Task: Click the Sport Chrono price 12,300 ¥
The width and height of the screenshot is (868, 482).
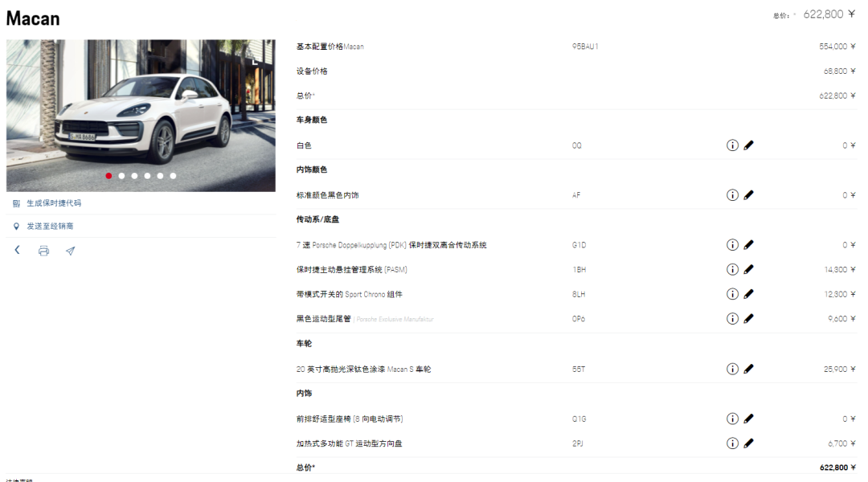Action: click(x=840, y=294)
